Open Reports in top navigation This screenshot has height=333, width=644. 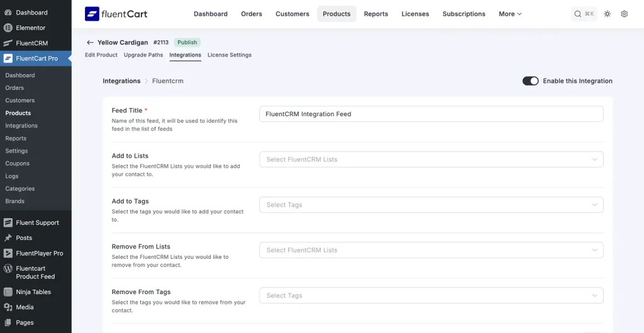coord(376,14)
